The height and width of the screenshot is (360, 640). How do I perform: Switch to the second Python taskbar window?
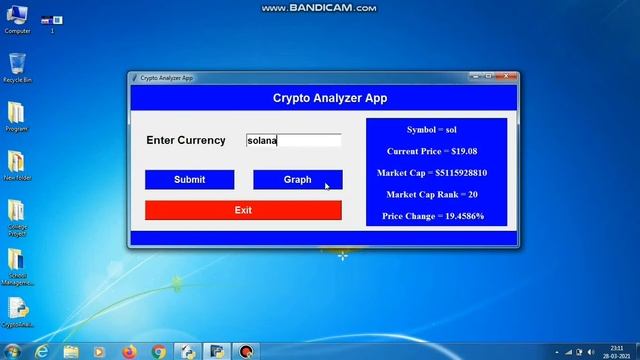(217, 351)
